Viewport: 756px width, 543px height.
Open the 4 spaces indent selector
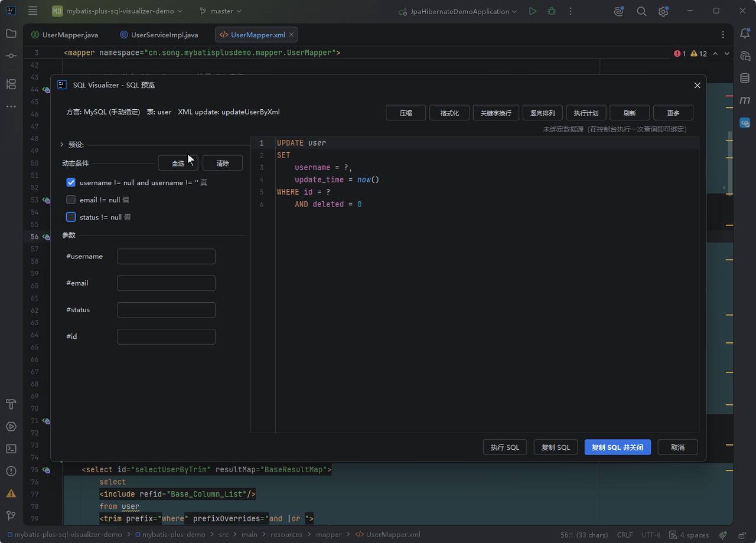click(689, 535)
